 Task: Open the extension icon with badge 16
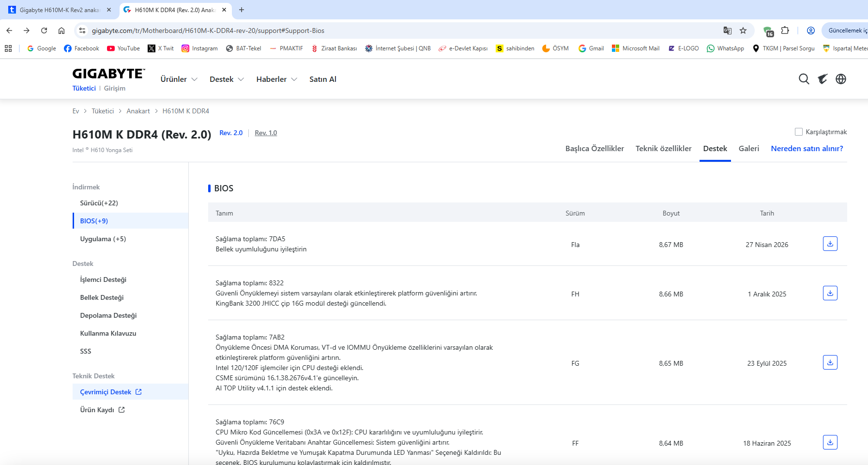(x=768, y=31)
